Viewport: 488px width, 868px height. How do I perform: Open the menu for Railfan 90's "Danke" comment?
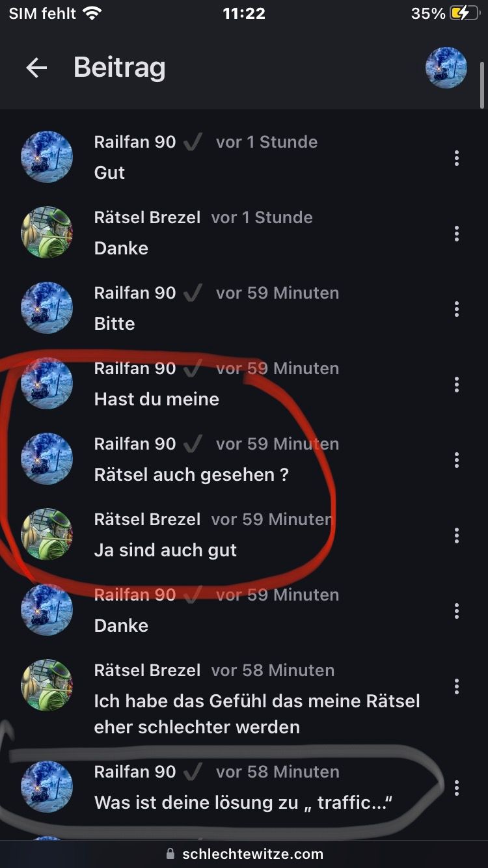[x=457, y=610]
